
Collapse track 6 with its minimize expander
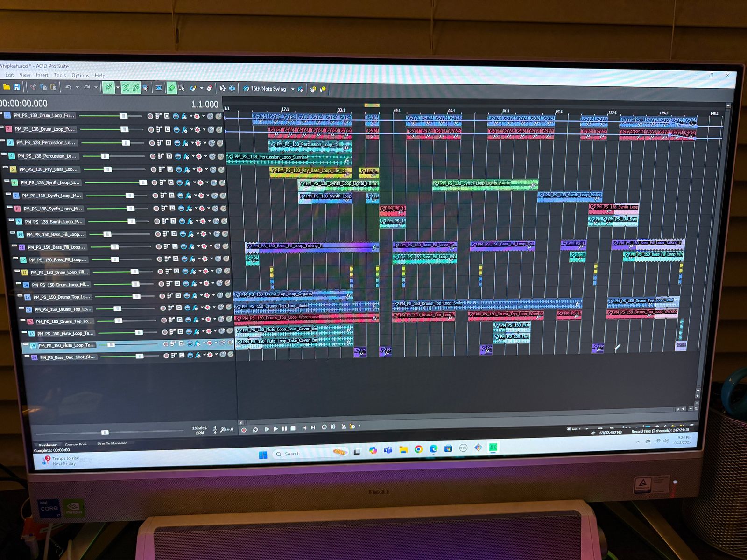pos(7,181)
